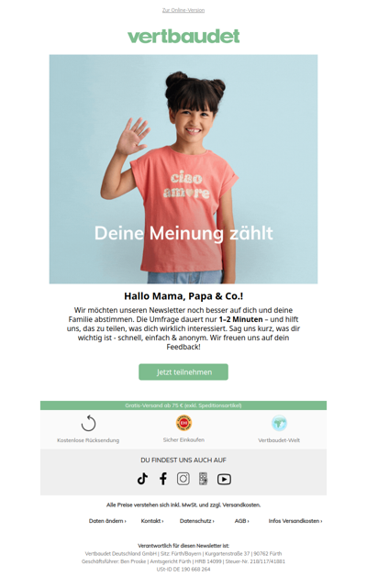The height and width of the screenshot is (588, 367).
Task: Open the Datenschutz footer link
Action: coord(197,521)
